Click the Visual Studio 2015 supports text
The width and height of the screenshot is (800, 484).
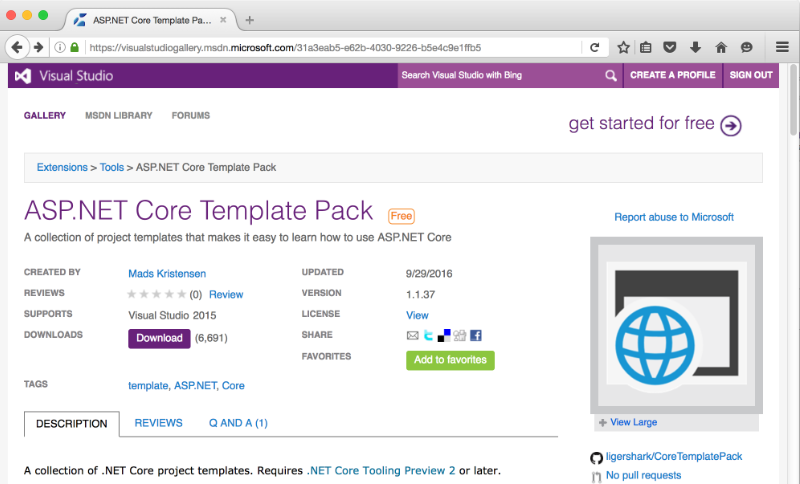(172, 315)
